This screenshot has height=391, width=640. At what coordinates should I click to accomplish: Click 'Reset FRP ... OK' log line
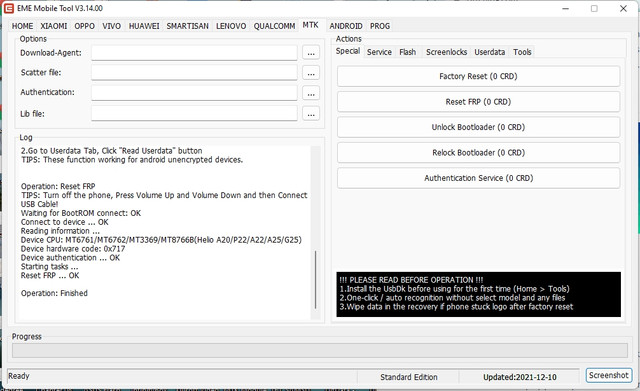[x=50, y=275]
